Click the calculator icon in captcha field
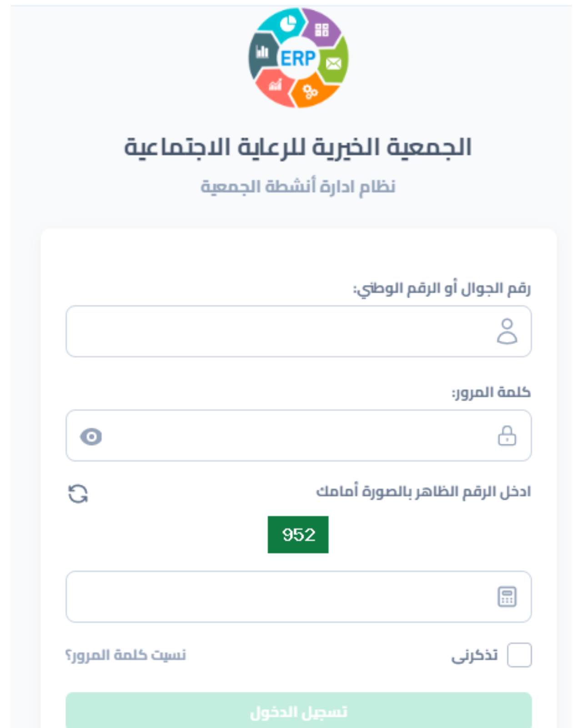573x728 pixels. [x=507, y=597]
